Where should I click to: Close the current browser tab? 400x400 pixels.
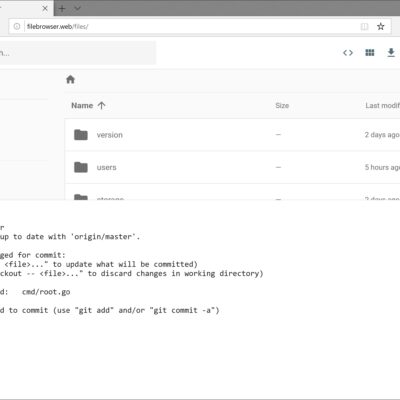tap(45, 8)
